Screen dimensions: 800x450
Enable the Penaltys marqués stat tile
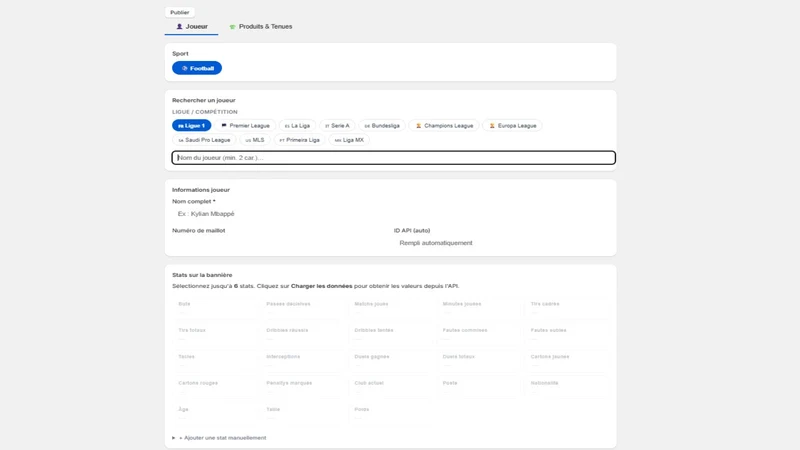point(302,387)
